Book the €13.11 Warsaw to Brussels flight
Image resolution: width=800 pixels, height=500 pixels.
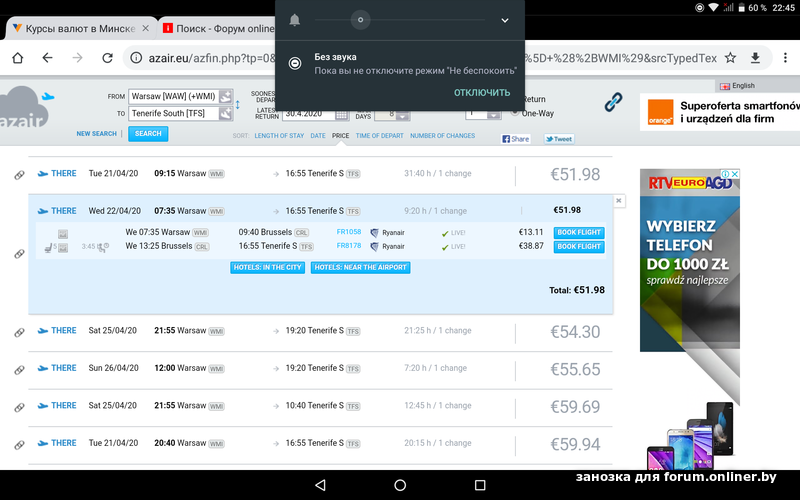point(579,233)
